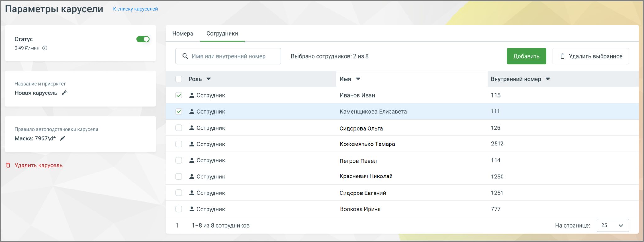Check the Сидорова Ольга checkbox
Viewport: 644px width, 242px height.
click(179, 128)
